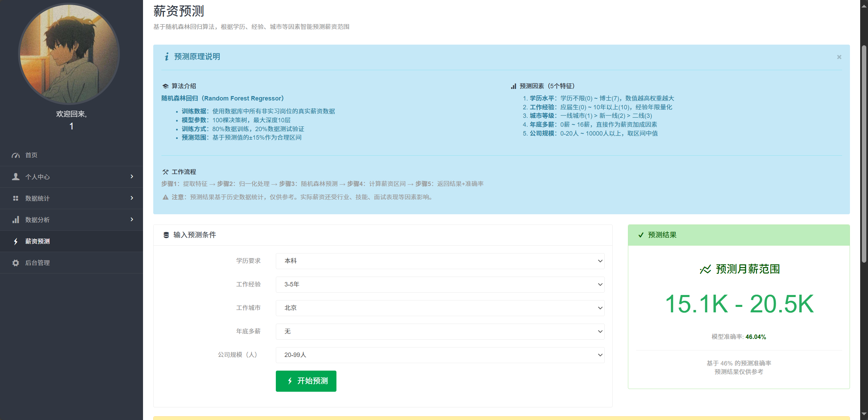Open the 年底多薪 dropdown showing 无
The image size is (868, 420).
[440, 331]
